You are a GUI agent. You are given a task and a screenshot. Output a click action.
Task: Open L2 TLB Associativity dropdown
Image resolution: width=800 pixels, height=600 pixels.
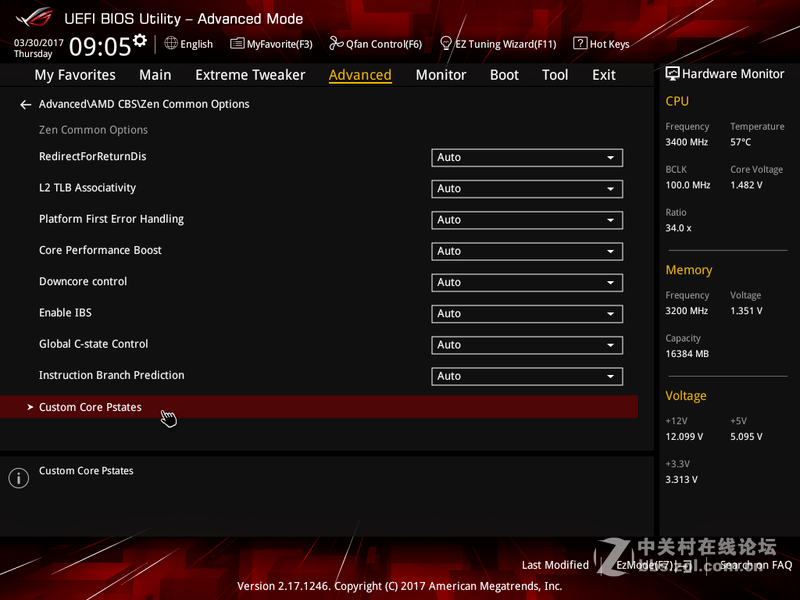point(527,189)
